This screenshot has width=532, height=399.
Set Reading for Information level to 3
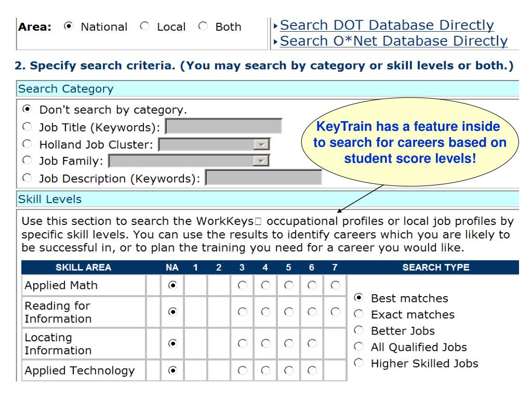[x=242, y=312]
